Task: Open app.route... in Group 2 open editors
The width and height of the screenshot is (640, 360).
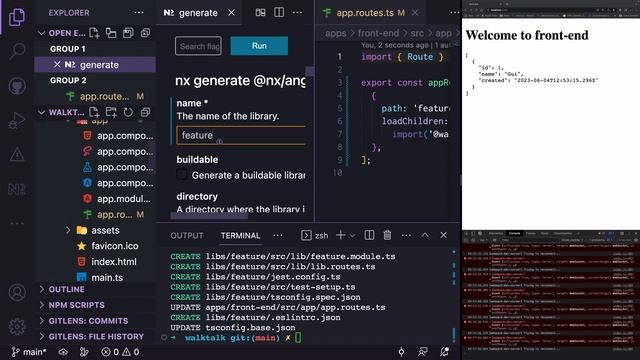Action: coord(104,96)
